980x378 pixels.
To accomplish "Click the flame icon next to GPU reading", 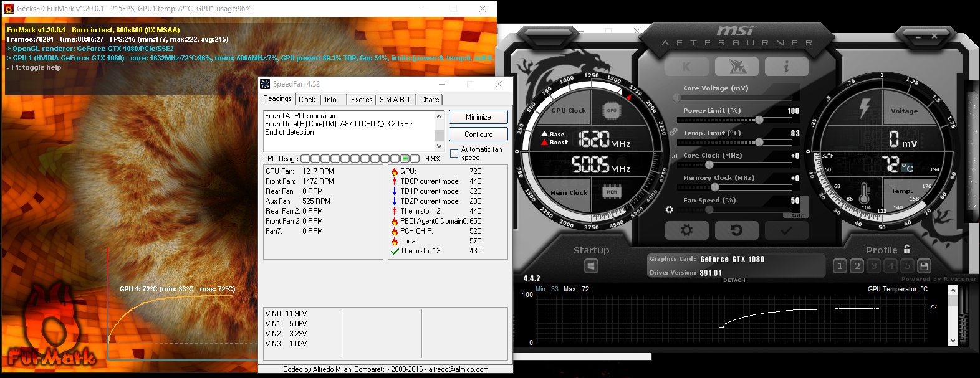I will point(395,171).
